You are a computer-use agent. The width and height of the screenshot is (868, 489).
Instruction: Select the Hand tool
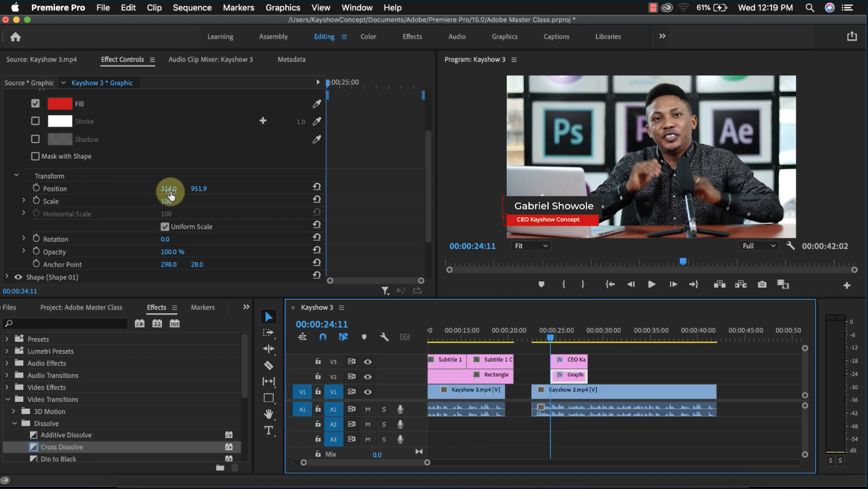(269, 414)
